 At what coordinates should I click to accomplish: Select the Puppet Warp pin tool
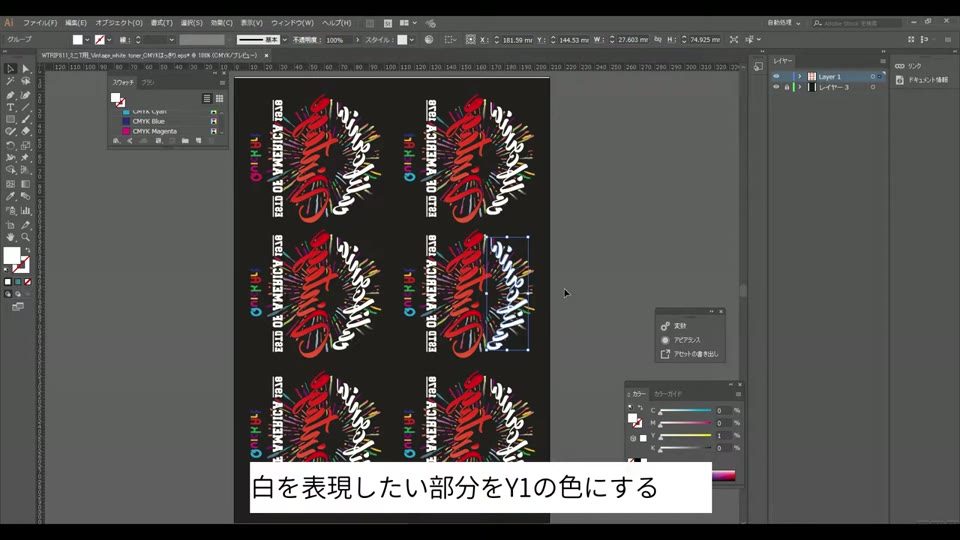26,158
